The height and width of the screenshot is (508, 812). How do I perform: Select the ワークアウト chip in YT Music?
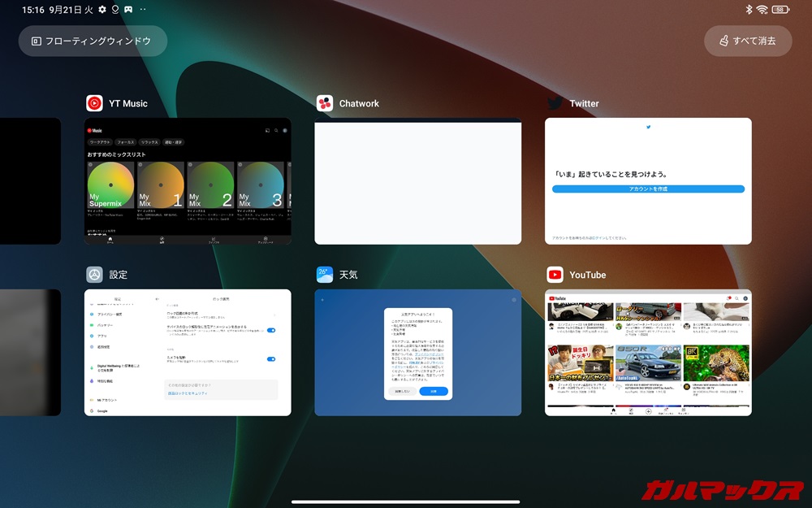[x=100, y=141]
